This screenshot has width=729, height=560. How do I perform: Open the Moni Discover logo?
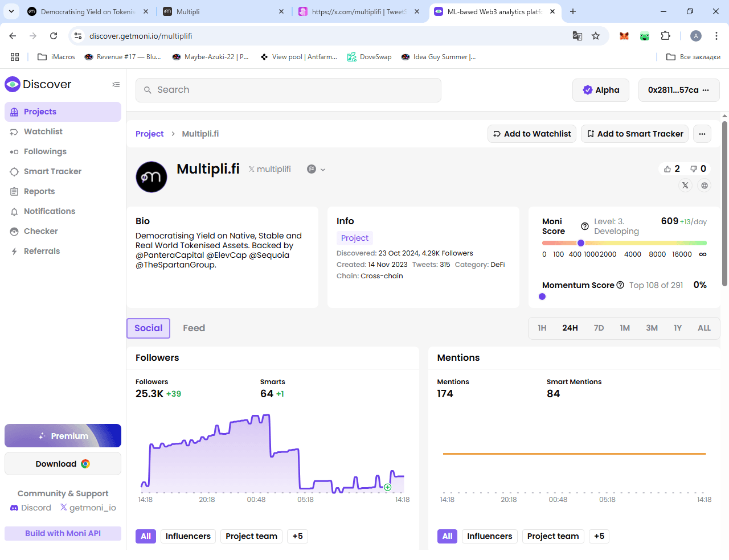tap(38, 84)
